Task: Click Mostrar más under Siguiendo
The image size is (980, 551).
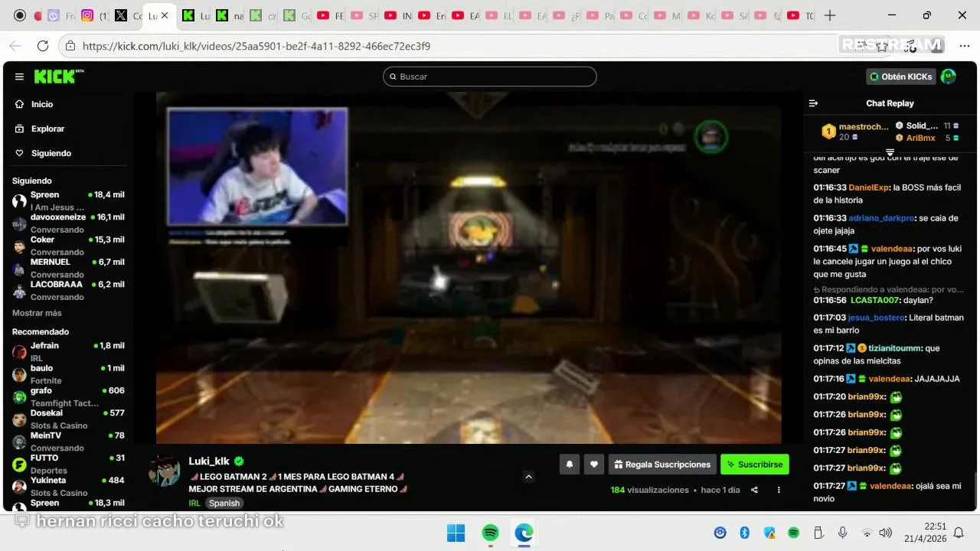Action: pyautogui.click(x=37, y=313)
